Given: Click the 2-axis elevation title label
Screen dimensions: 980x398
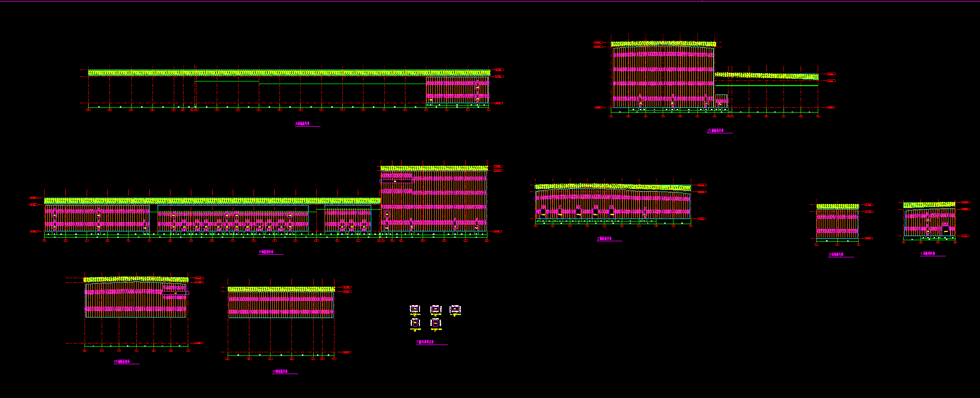Looking at the screenshot, I should tap(605, 239).
